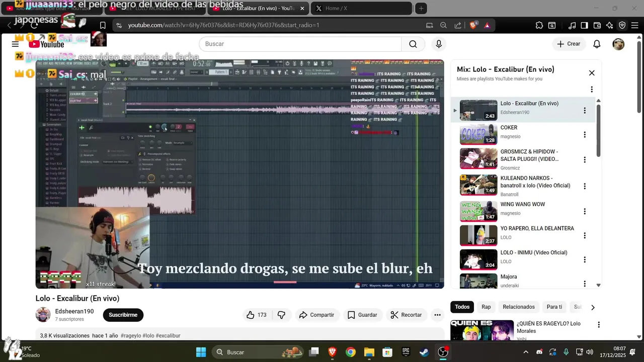Open a new browser tab with plus button
The image size is (644, 362).
[422, 8]
